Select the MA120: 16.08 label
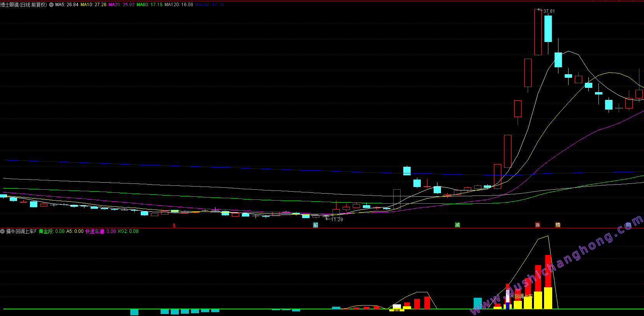This screenshot has height=316, width=644. pos(179,5)
